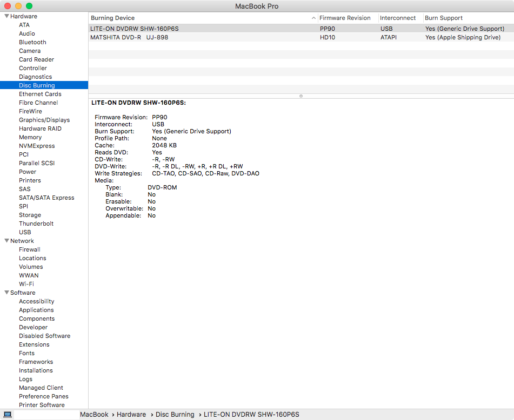The image size is (514, 420).
Task: Show Ethernet Cards info
Action: point(40,94)
